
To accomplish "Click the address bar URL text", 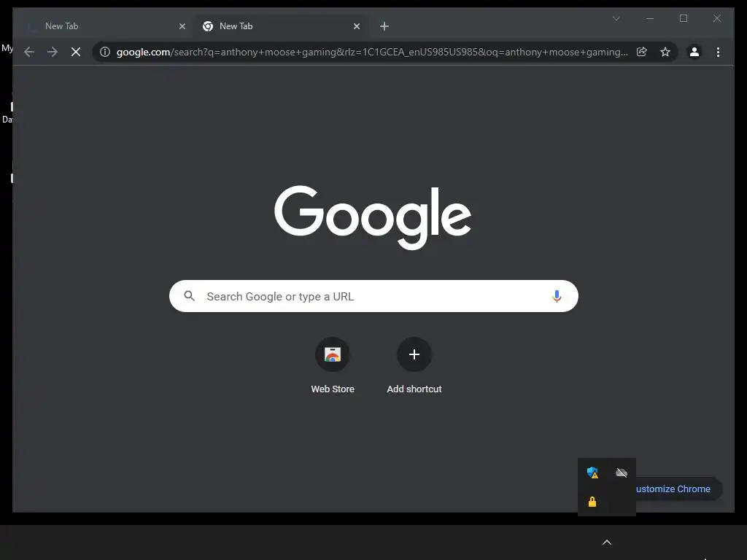I will pyautogui.click(x=372, y=52).
